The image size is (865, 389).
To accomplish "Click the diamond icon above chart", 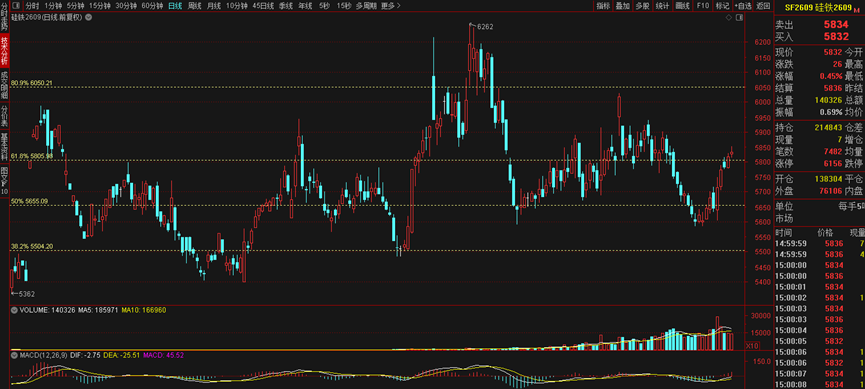I will click(729, 18).
